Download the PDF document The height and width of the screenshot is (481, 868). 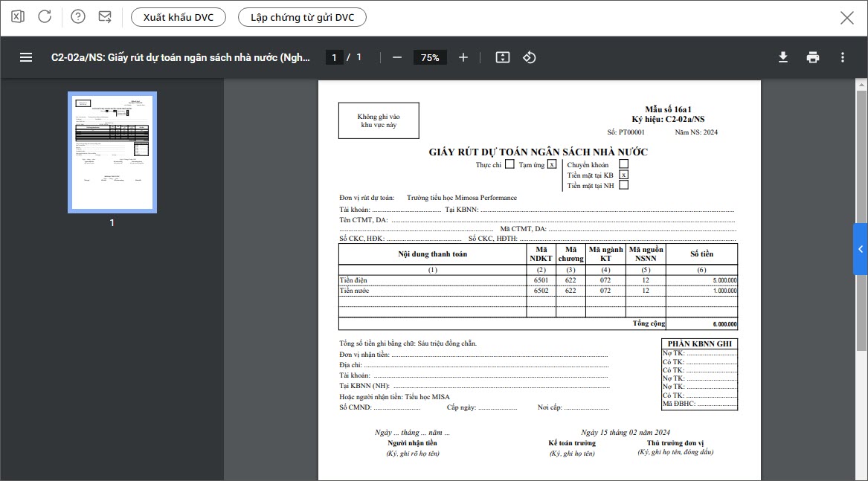pyautogui.click(x=783, y=57)
